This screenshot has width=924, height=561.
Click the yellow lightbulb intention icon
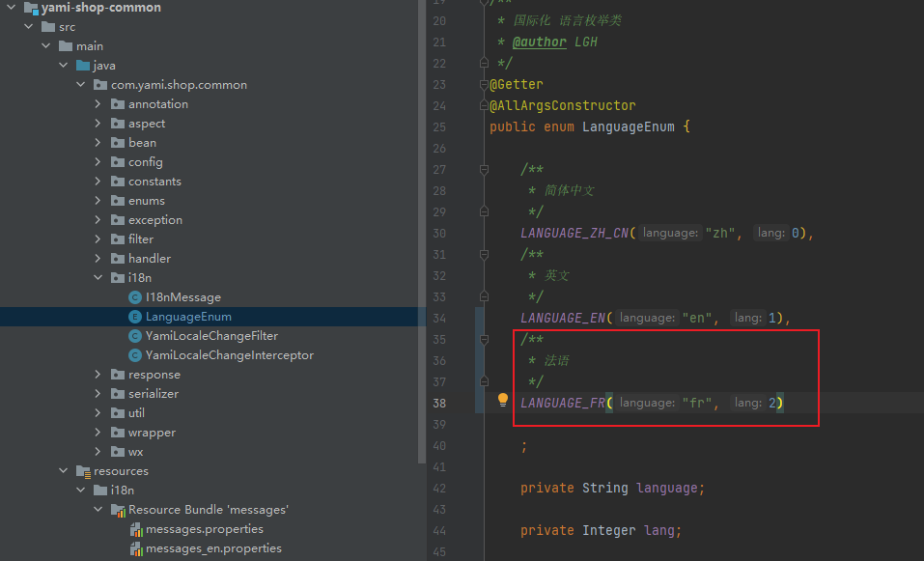(x=502, y=400)
